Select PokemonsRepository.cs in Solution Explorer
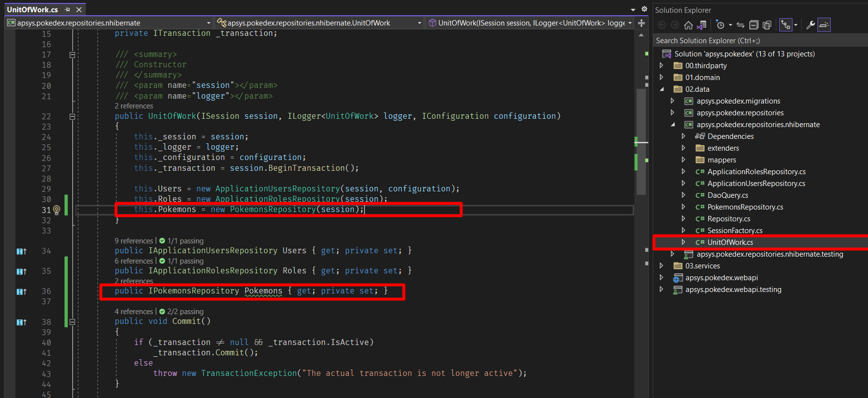 pos(745,207)
